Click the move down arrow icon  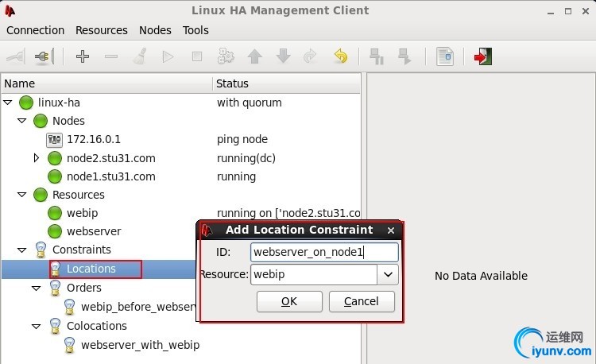[284, 56]
